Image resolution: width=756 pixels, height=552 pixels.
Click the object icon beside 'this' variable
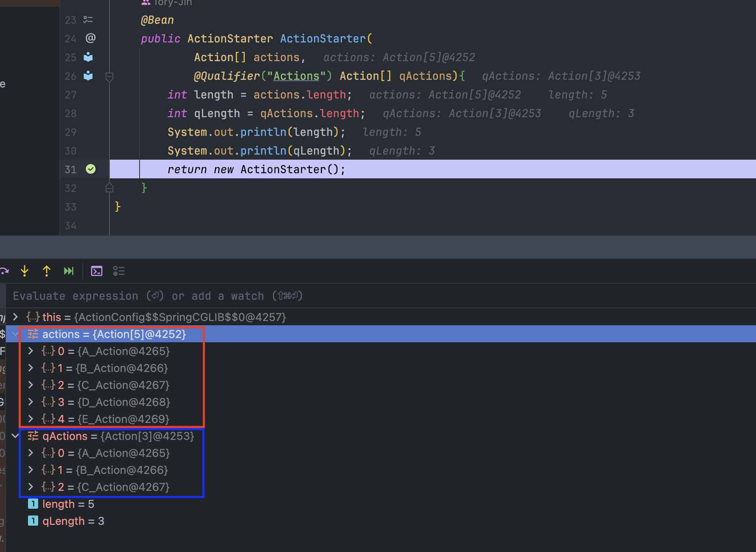coord(33,317)
